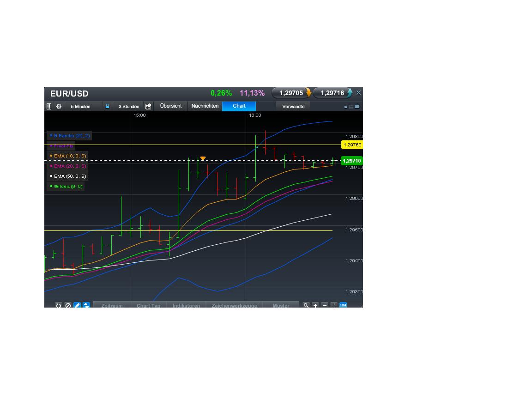The height and width of the screenshot is (399, 532).
Task: Open the calendar date picker icon
Action: [148, 107]
